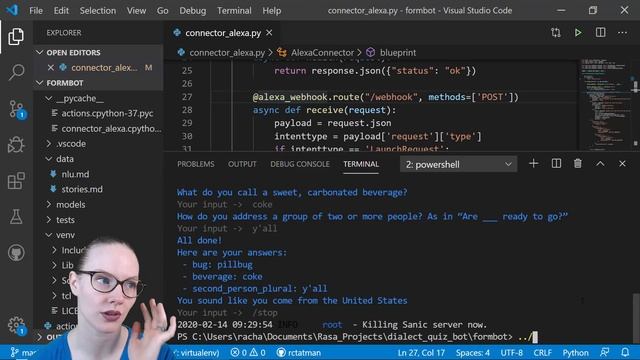The height and width of the screenshot is (360, 640).
Task: Click blueprint in the breadcrumb
Action: click(398, 53)
